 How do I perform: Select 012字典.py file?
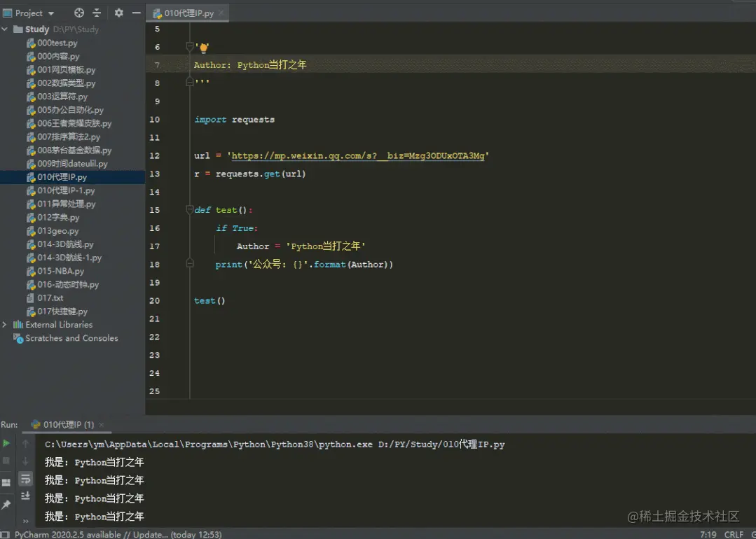click(x=58, y=218)
